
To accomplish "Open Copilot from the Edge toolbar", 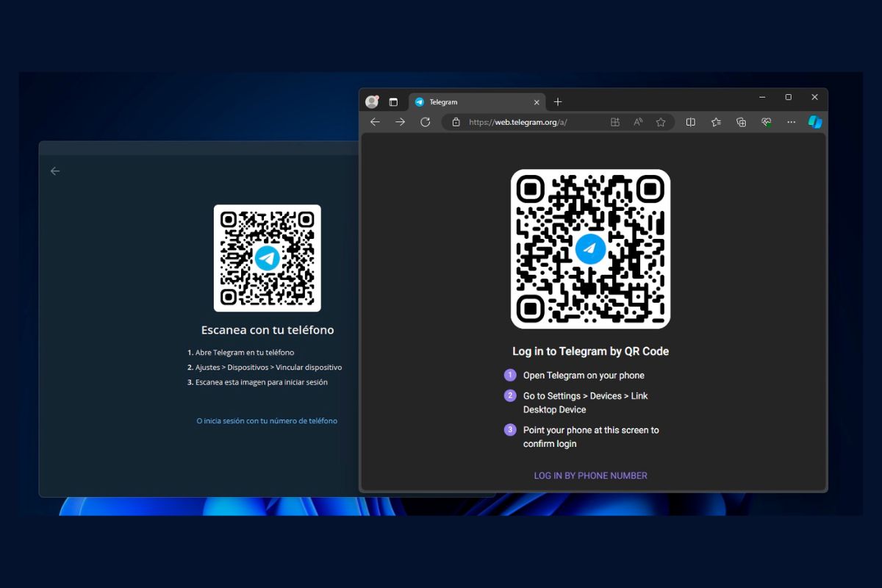I will coord(814,122).
